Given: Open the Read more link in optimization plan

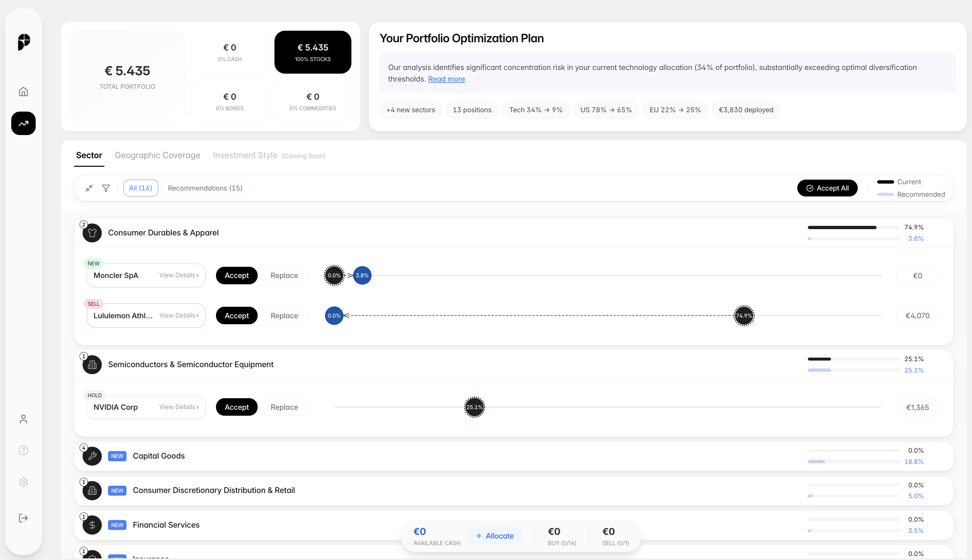Looking at the screenshot, I should 446,79.
